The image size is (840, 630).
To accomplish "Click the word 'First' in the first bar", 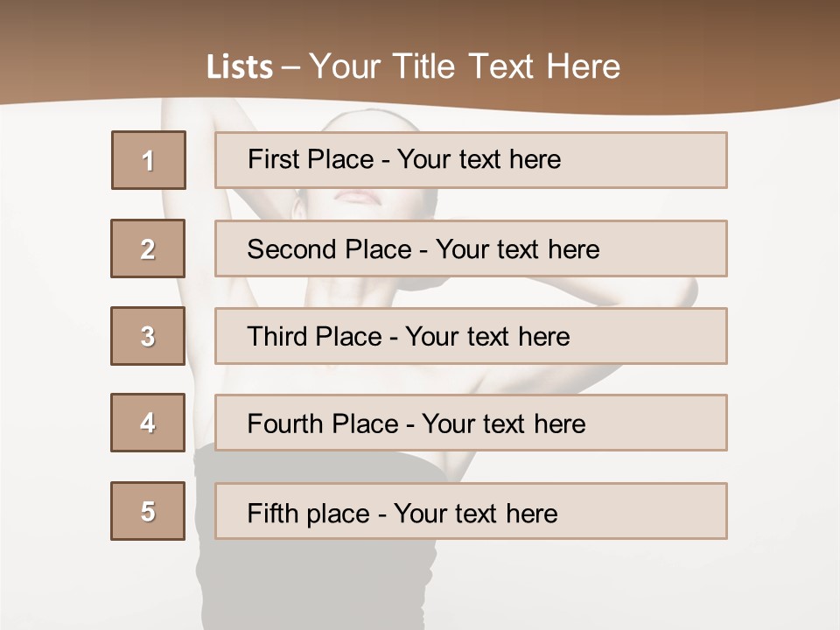I will click(271, 159).
